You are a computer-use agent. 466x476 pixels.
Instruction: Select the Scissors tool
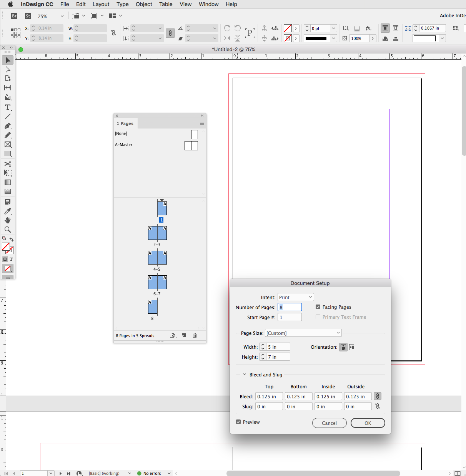click(x=8, y=163)
